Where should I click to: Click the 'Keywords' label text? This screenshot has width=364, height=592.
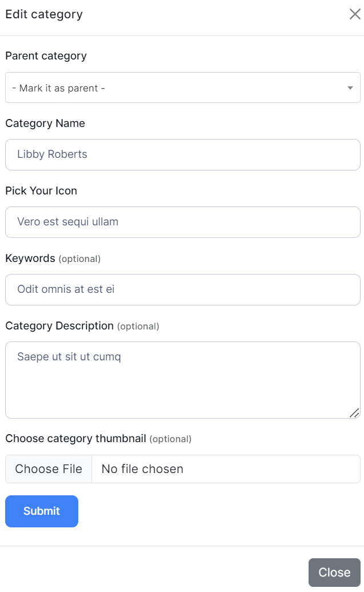[30, 259]
